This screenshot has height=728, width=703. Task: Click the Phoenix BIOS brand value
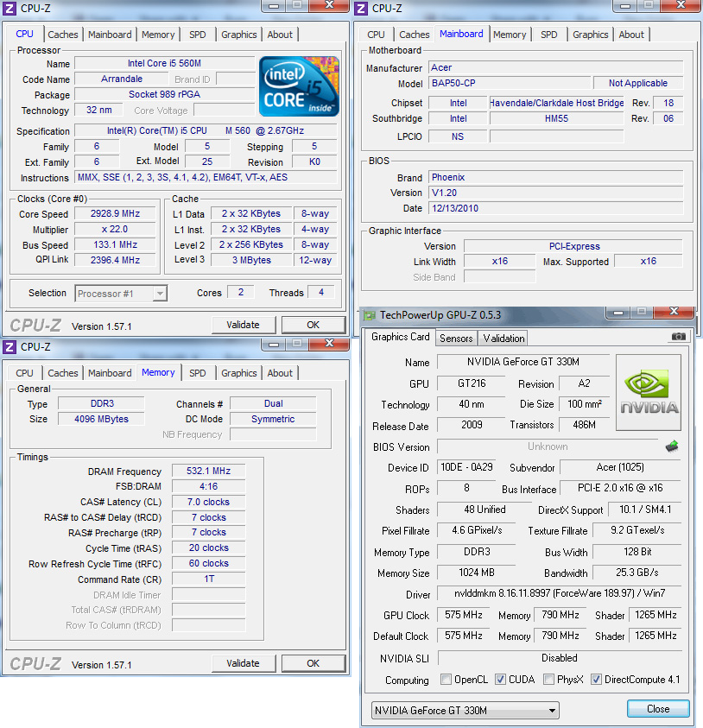556,177
